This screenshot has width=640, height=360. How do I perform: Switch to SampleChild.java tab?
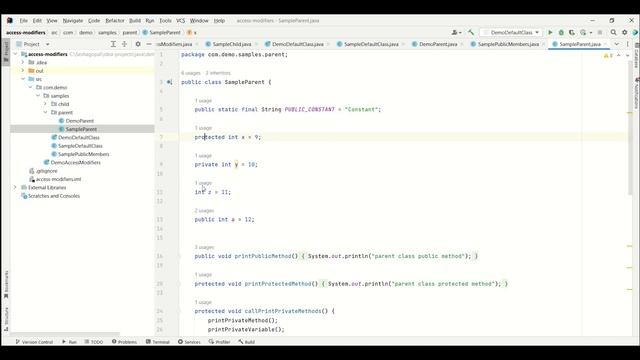click(x=231, y=44)
